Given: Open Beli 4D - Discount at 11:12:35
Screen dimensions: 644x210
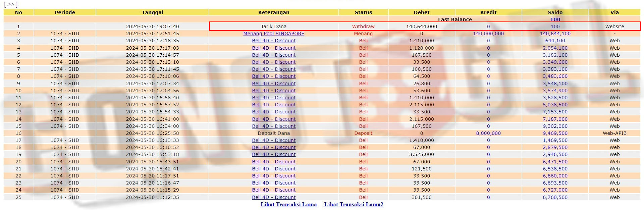Looking at the screenshot, I should pyautogui.click(x=274, y=197).
